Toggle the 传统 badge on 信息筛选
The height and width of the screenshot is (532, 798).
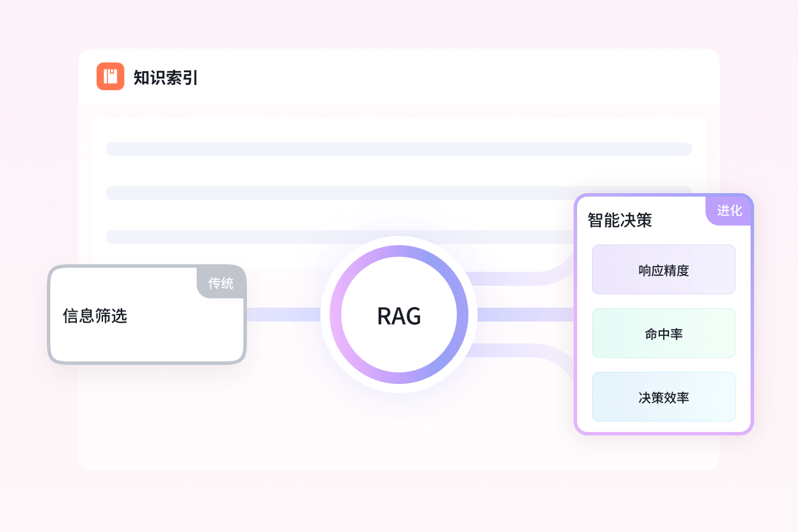(221, 283)
